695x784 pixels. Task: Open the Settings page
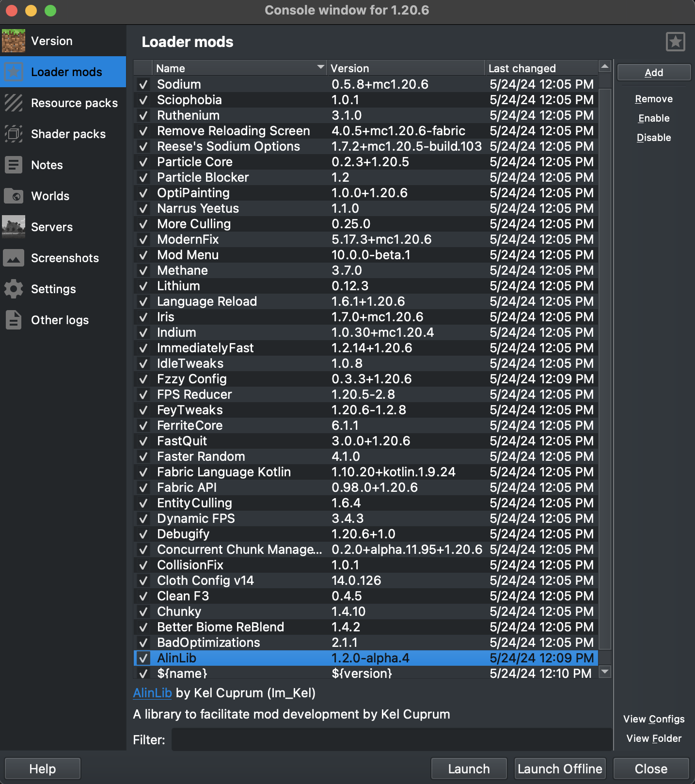(x=63, y=289)
